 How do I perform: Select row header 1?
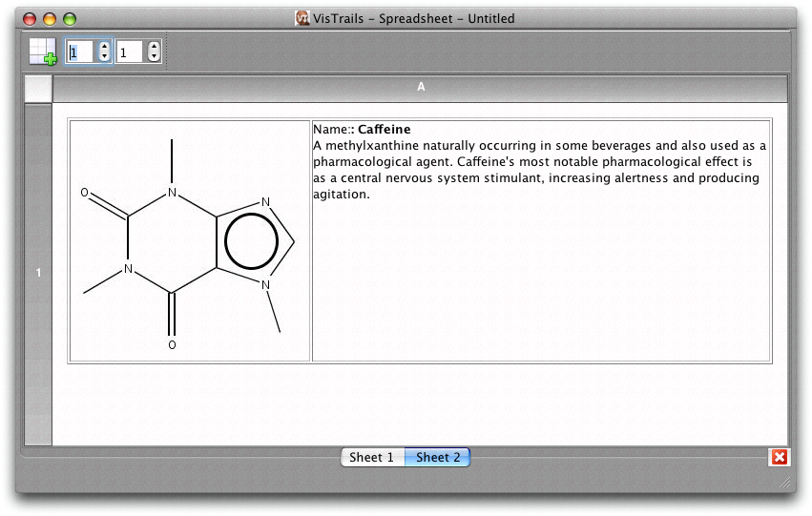click(x=38, y=274)
